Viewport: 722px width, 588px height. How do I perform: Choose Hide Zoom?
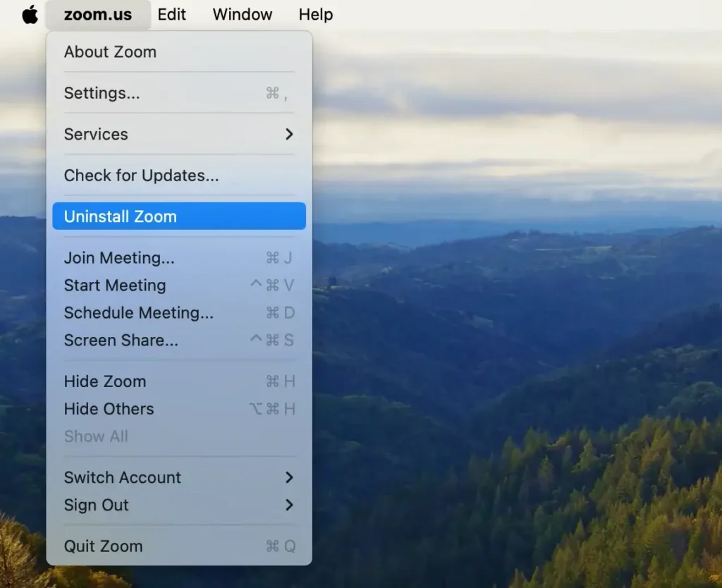(x=179, y=381)
